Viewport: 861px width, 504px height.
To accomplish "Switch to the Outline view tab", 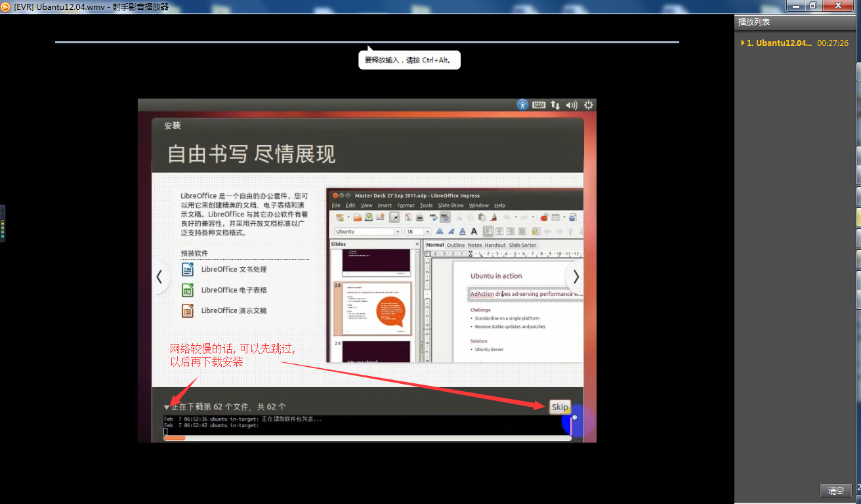I will pos(455,245).
